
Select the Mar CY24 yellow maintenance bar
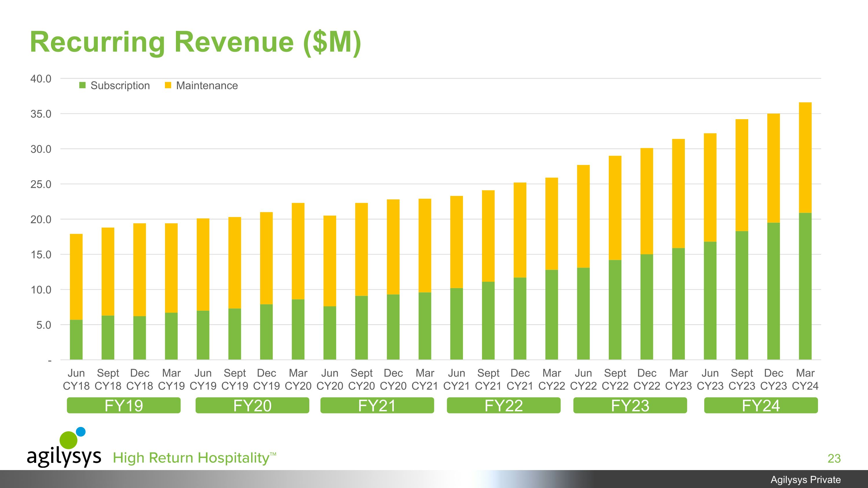805,158
